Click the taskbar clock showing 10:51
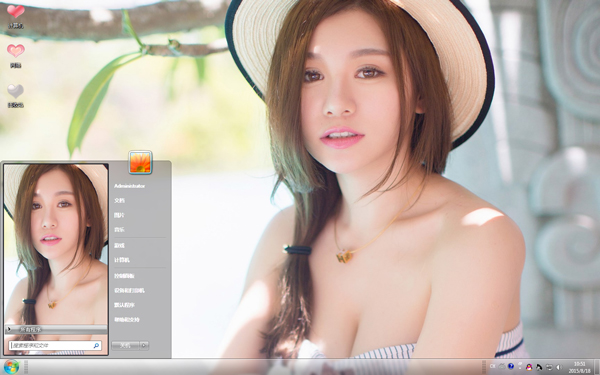This screenshot has height=375, width=600. coord(579,367)
